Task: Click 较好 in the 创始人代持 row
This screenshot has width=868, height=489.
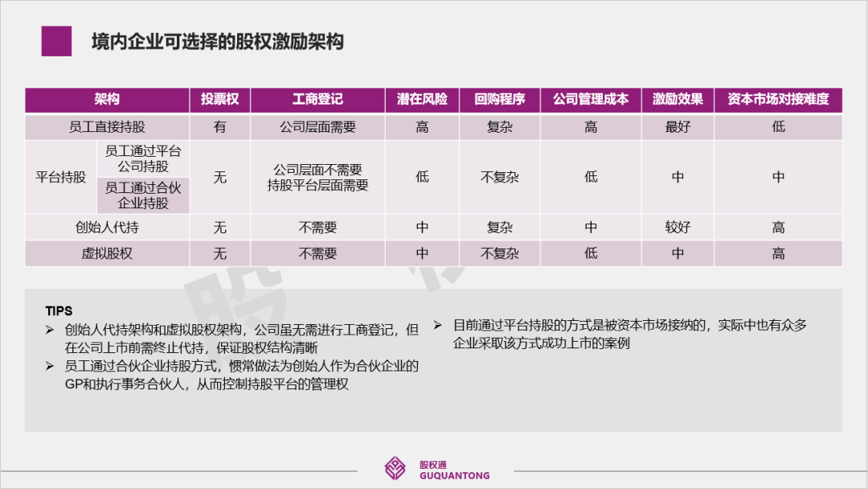Action: 678,228
